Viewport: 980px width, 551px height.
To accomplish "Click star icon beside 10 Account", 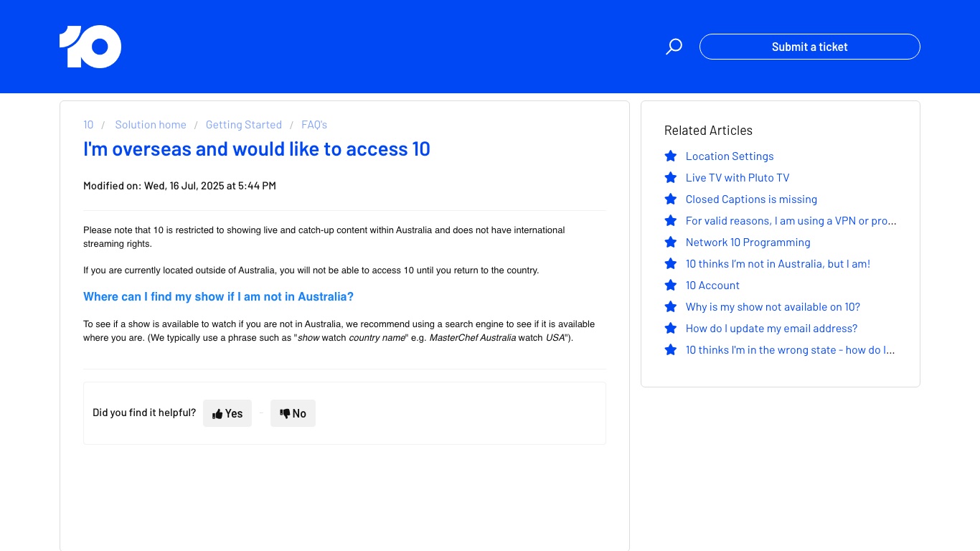I will [x=671, y=285].
